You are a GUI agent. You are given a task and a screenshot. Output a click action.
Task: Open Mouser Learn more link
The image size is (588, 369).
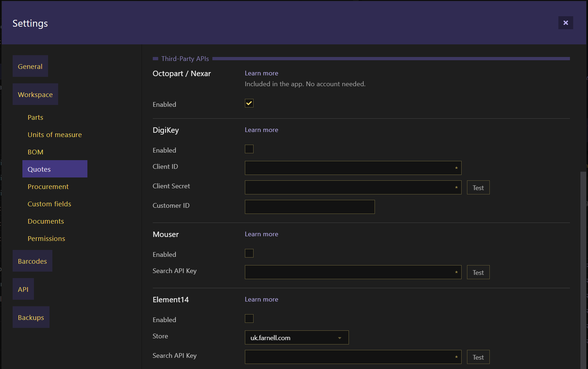[261, 234]
